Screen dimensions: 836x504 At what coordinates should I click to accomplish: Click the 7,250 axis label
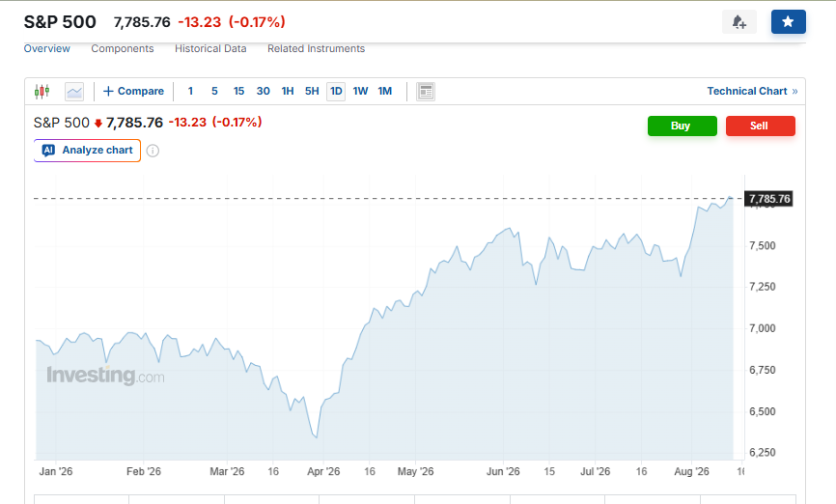pos(763,287)
